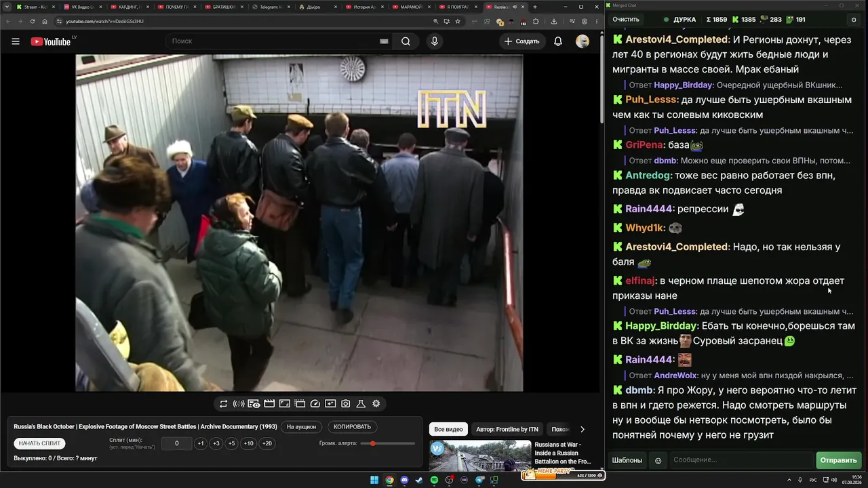This screenshot has width=868, height=488.
Task: Open the YouTube guide hamburger menu
Action: click(16, 41)
